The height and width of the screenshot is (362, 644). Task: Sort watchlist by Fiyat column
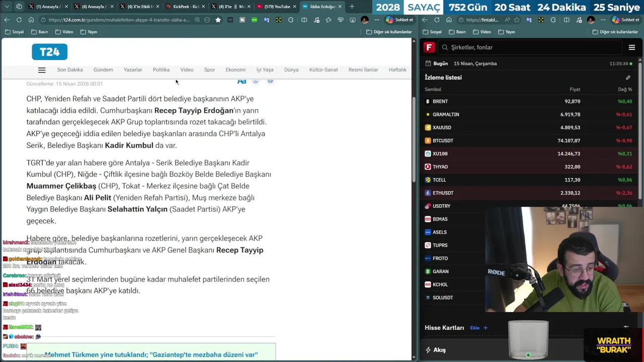click(575, 89)
